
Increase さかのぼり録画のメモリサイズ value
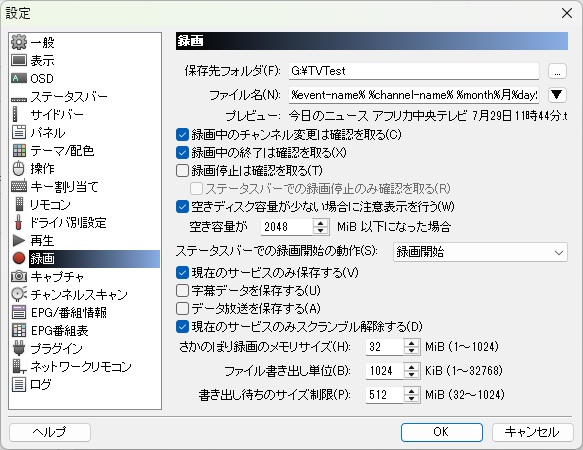pos(412,343)
